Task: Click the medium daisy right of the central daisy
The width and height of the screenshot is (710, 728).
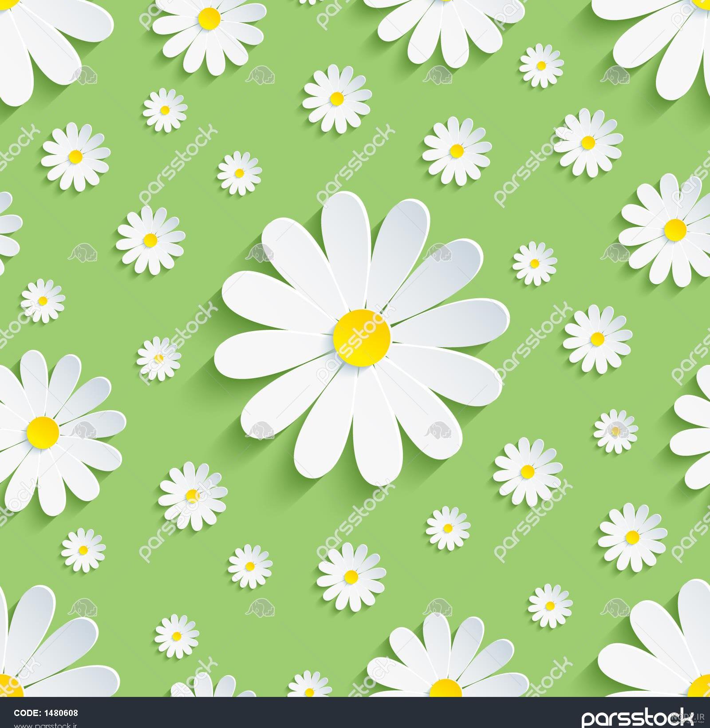Action: point(597,339)
